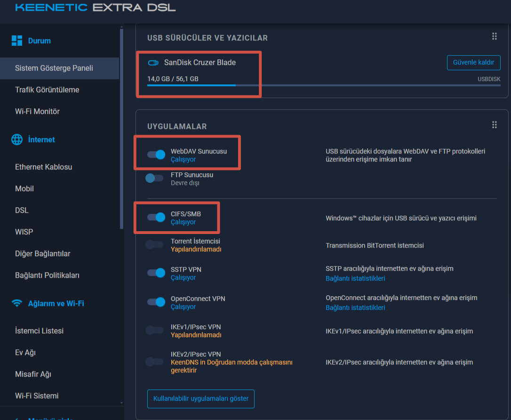Open the İnternet menu section
Viewport: 511px width, 420px height.
coord(41,139)
